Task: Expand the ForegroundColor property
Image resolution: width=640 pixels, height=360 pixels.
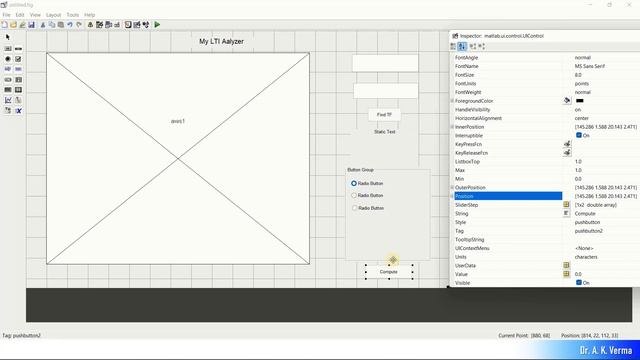Action: [x=452, y=101]
